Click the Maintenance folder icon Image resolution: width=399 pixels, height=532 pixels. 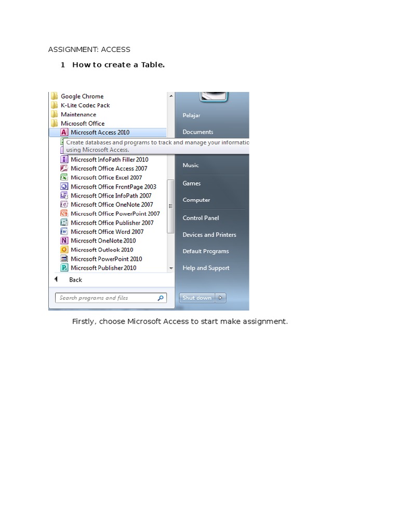click(x=54, y=114)
